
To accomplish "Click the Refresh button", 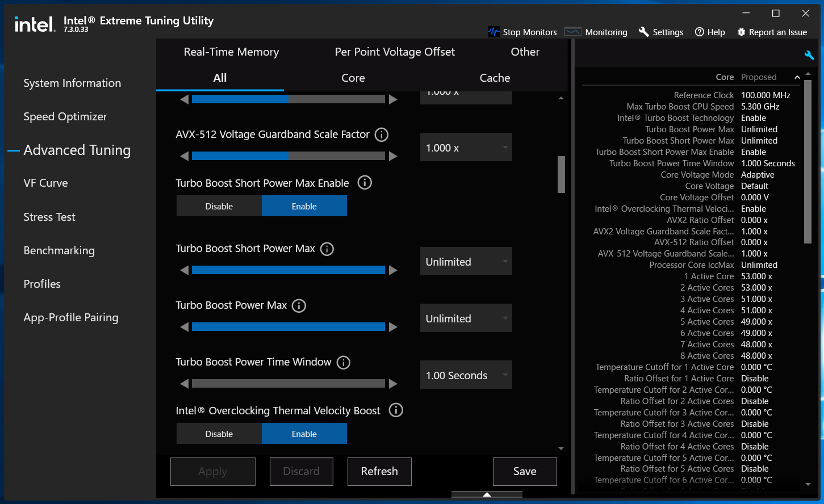I will coord(379,472).
